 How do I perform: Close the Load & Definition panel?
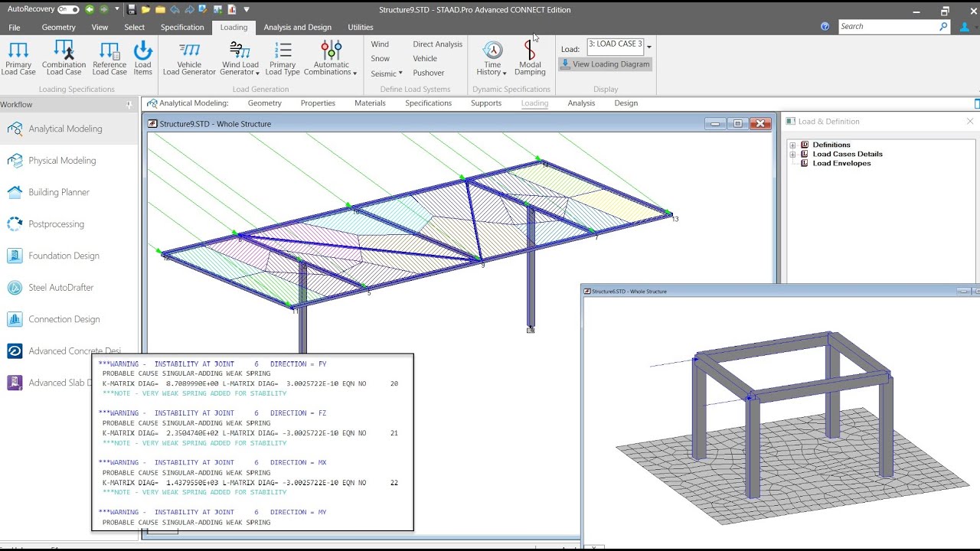(x=970, y=121)
